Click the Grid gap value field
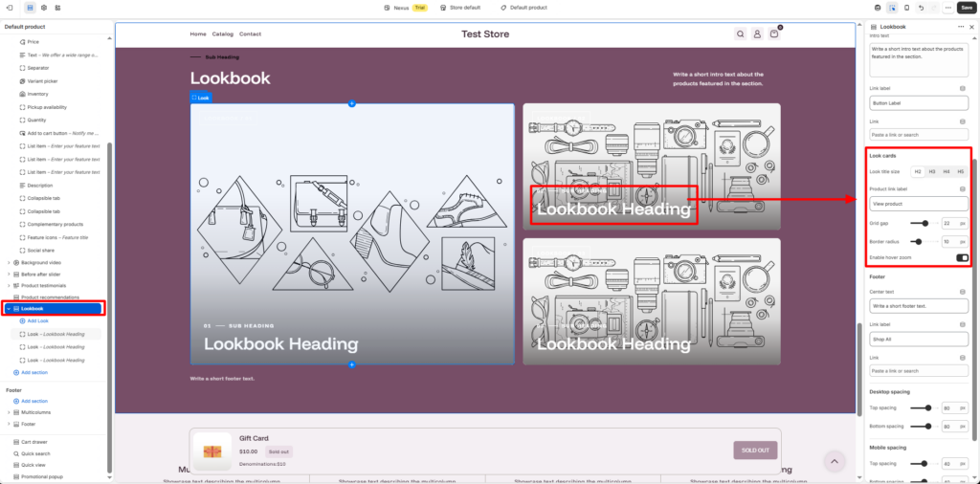 point(954,223)
